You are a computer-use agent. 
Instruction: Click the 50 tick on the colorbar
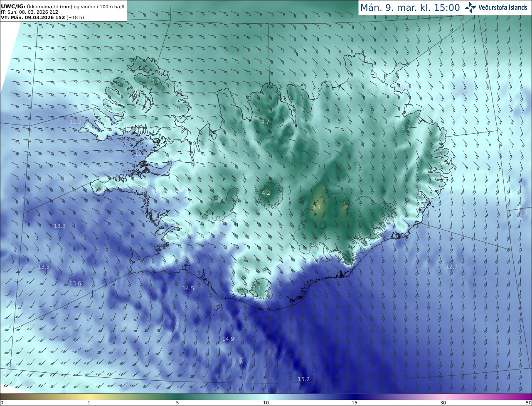528,403
